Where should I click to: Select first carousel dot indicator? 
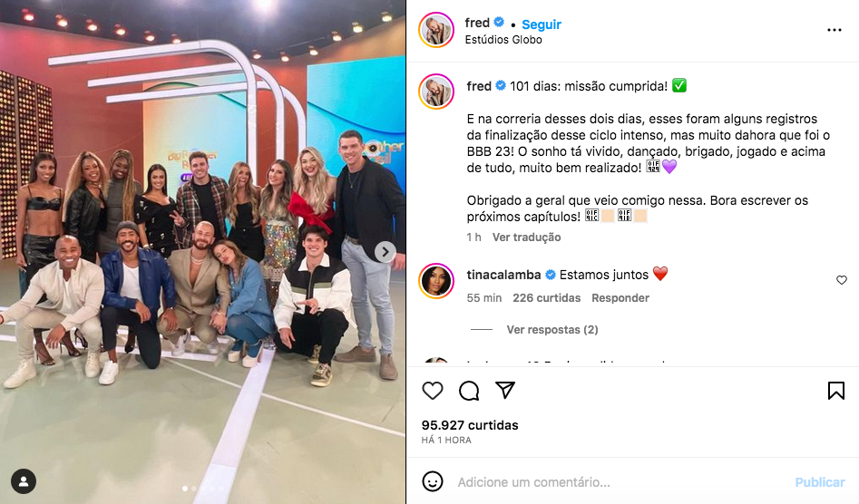pos(185,488)
